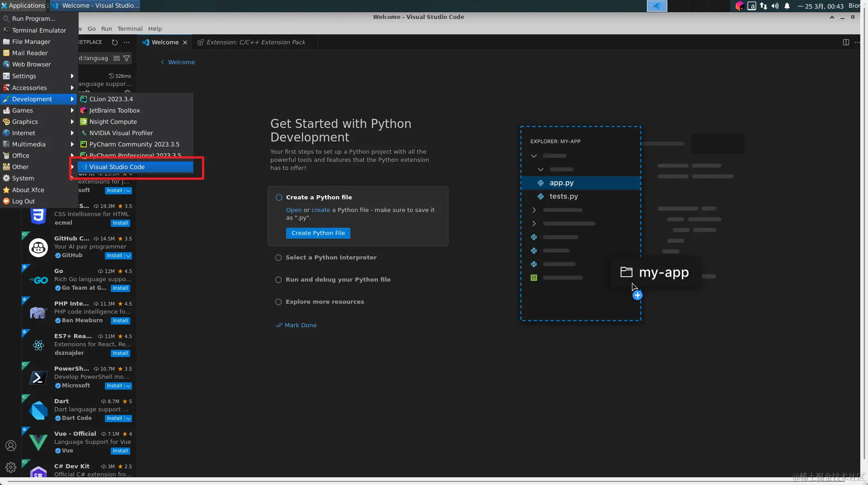Install the Vue - Official extension
This screenshot has width=868, height=485.
click(x=120, y=451)
